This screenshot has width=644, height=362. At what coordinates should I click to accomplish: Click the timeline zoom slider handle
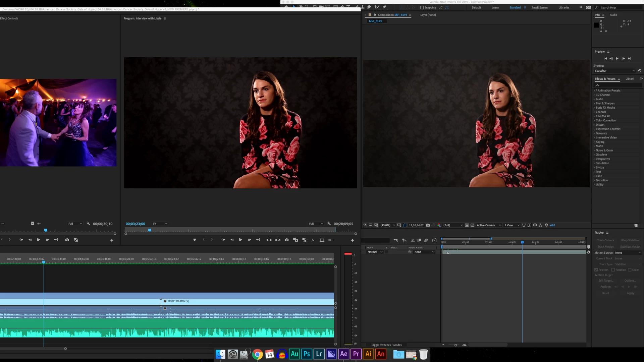(455, 345)
